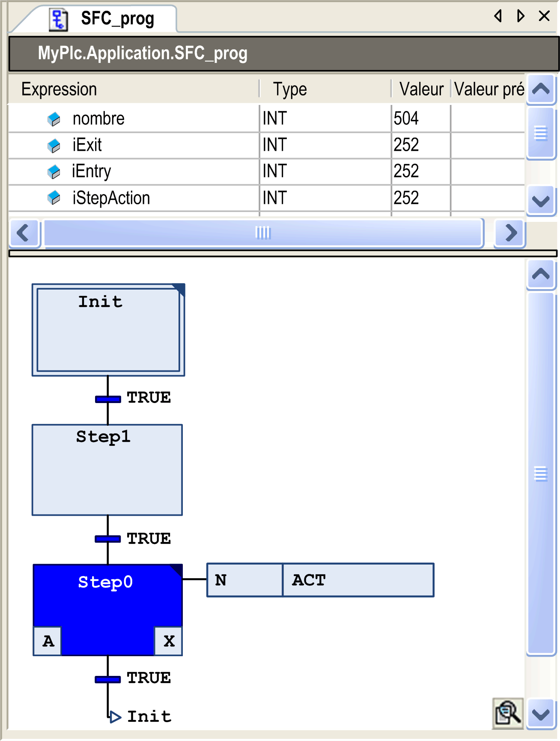Image resolution: width=560 pixels, height=741 pixels.
Task: Open the zoom magnifier tool icon
Action: click(x=508, y=713)
